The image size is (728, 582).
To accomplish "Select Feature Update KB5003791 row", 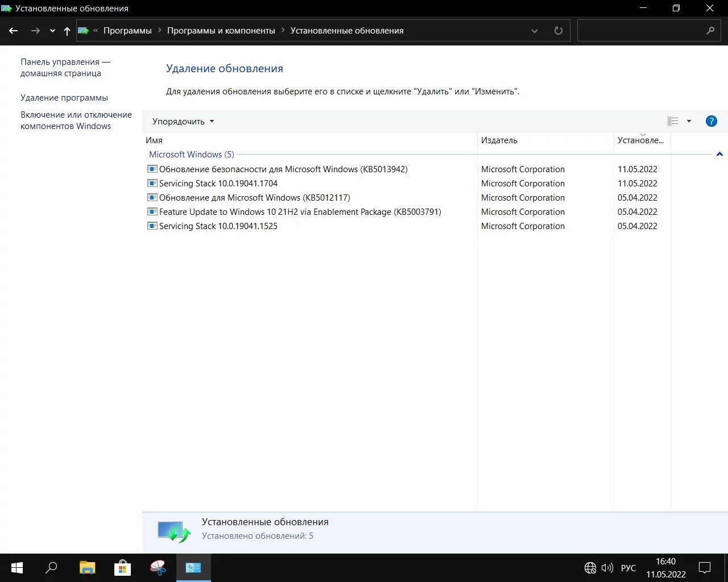I will click(x=407, y=212).
